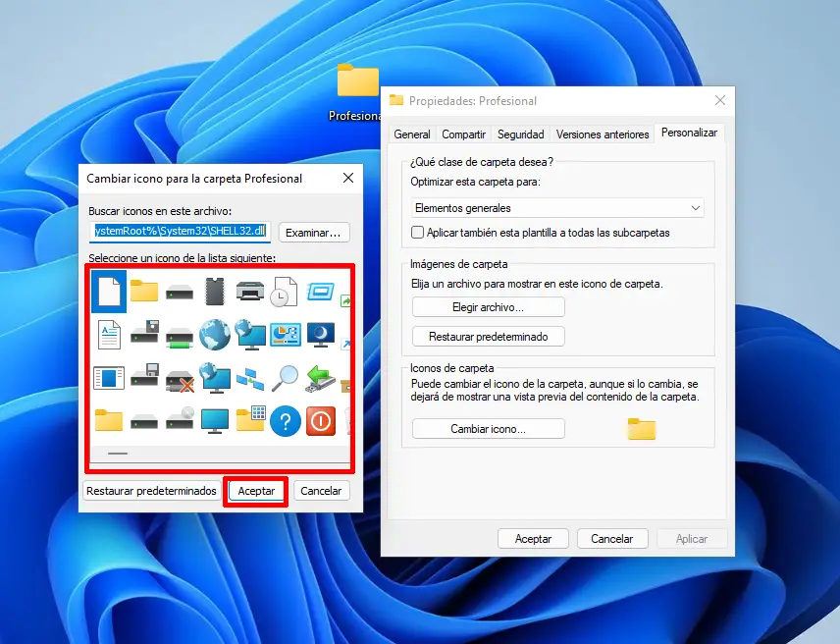Click Restaurar predeterminado under Imágenes de carpeta

(x=488, y=337)
